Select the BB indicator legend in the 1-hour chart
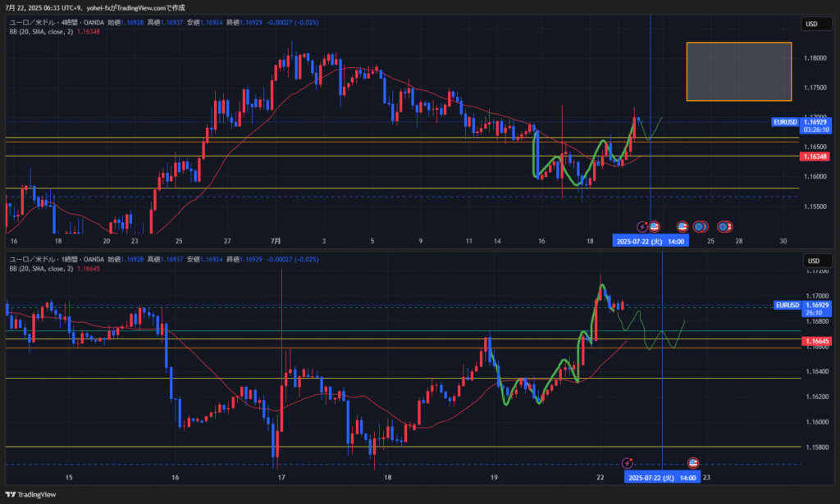 (x=55, y=269)
